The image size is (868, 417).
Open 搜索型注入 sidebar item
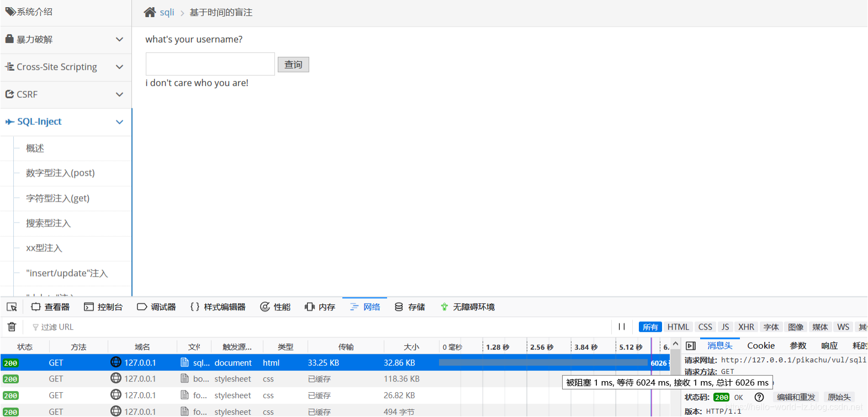(48, 223)
